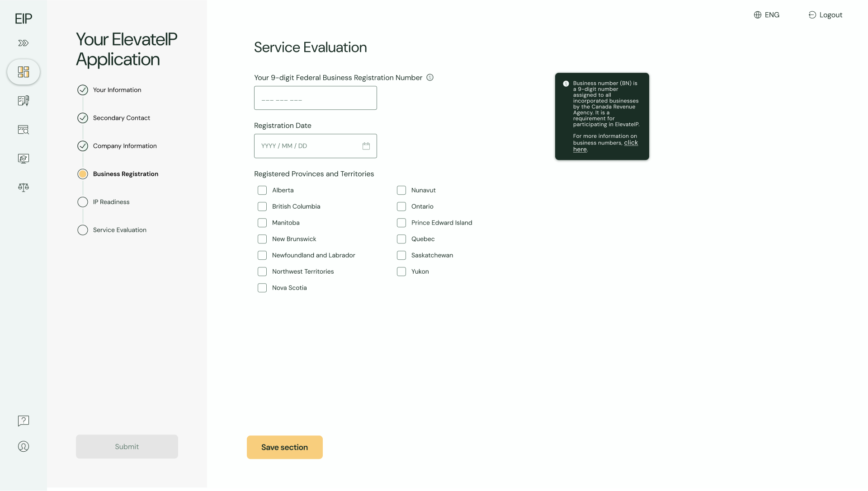Click the application form pencil icon
The height and width of the screenshot is (491, 868).
[x=24, y=101]
